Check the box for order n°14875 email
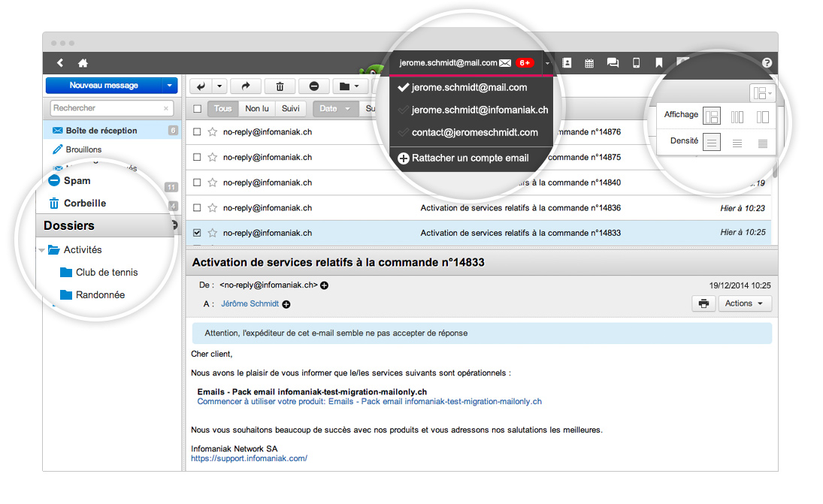Image resolution: width=823 pixels, height=504 pixels. pyautogui.click(x=197, y=157)
